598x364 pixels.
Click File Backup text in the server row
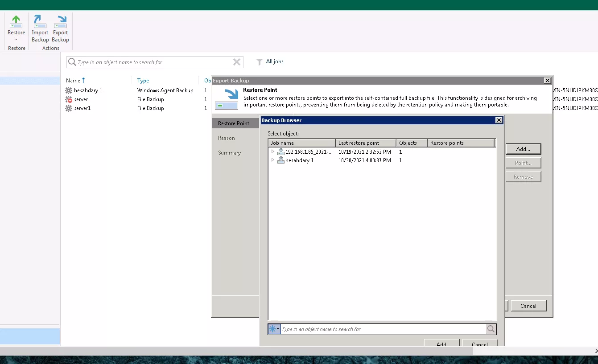point(151,99)
